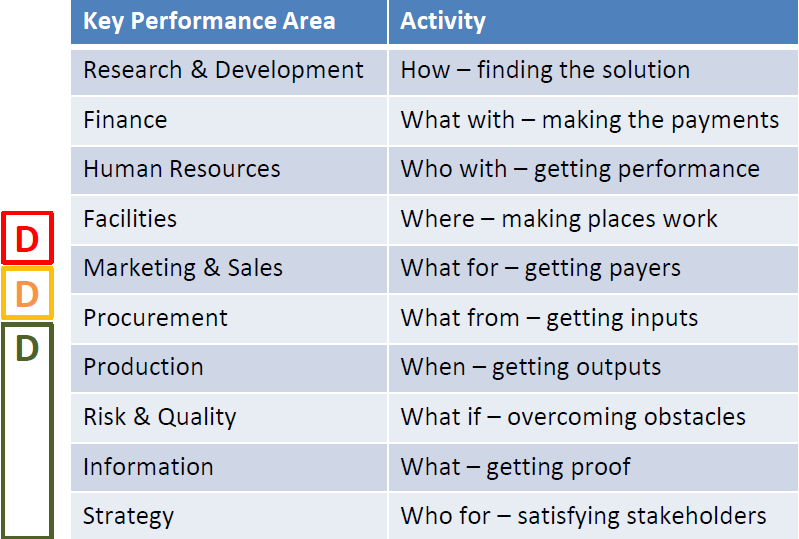Click the Procurement cell
This screenshot has height=539, width=799.
click(229, 318)
